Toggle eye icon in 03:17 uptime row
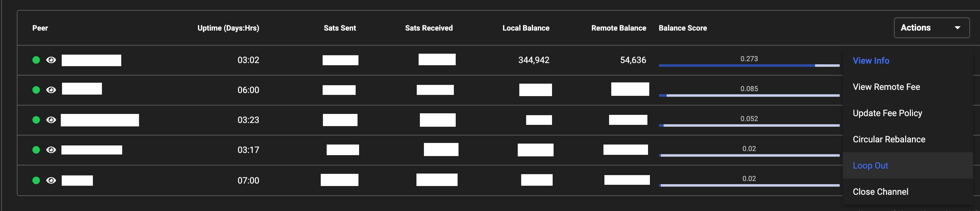Viewport: 980px width, 211px height. tap(51, 150)
